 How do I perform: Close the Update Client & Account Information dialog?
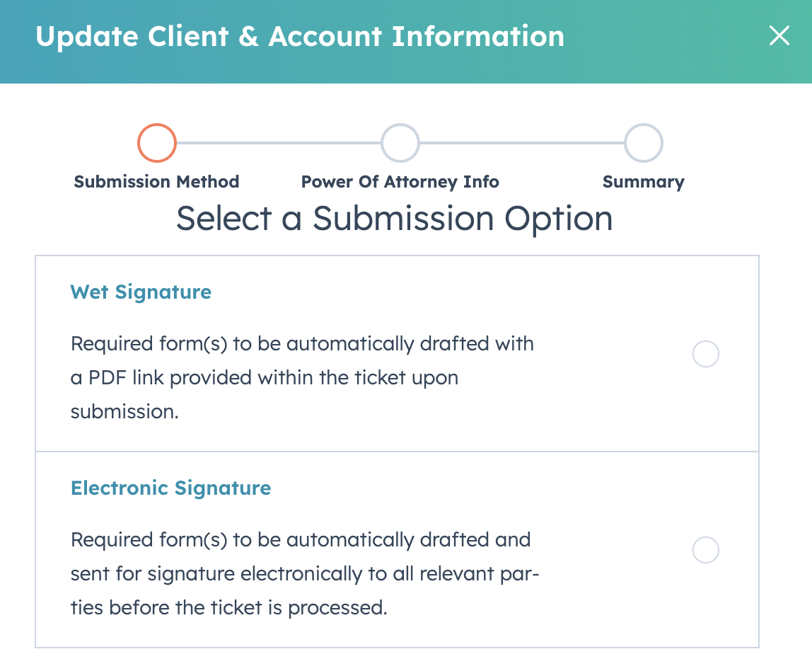coord(779,36)
